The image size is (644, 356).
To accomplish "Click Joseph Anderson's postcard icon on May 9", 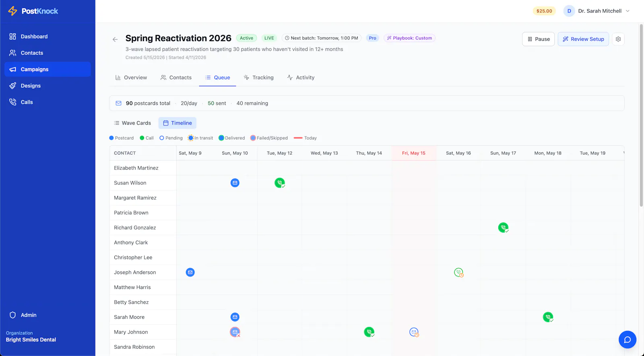I will (190, 272).
